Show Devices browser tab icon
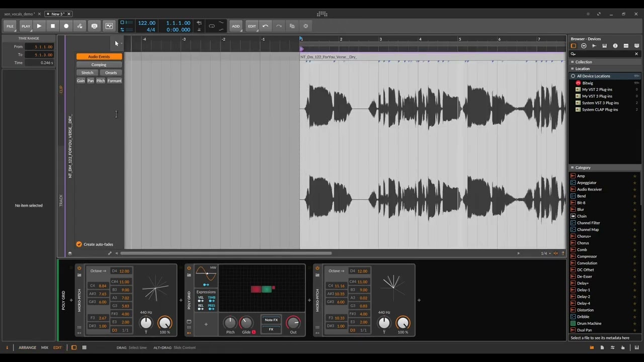The height and width of the screenshot is (362, 644). [573, 46]
